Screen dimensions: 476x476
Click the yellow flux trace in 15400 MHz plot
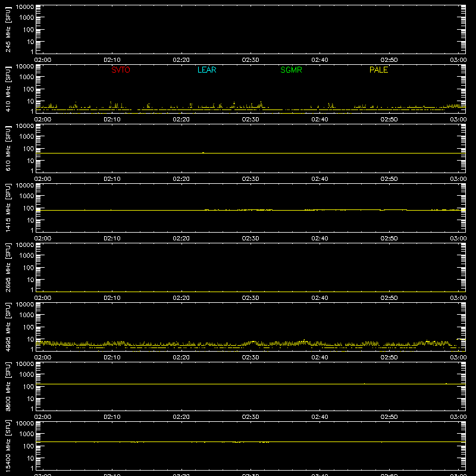pyautogui.click(x=250, y=441)
